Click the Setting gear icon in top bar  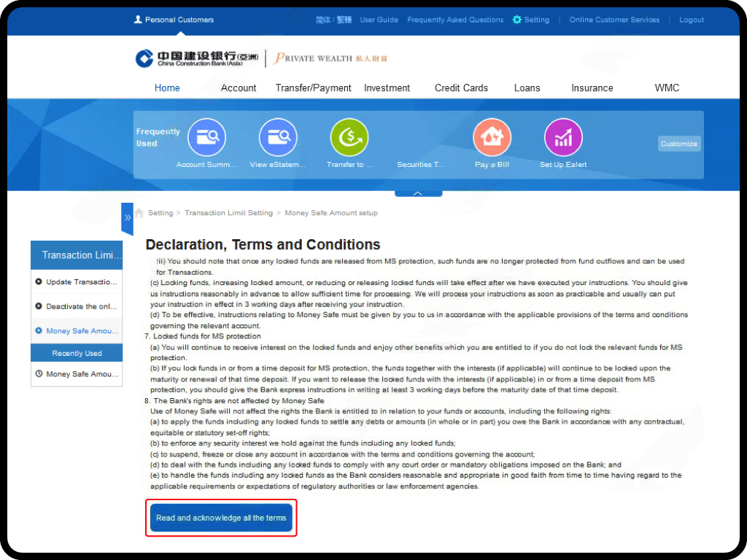pyautogui.click(x=517, y=20)
